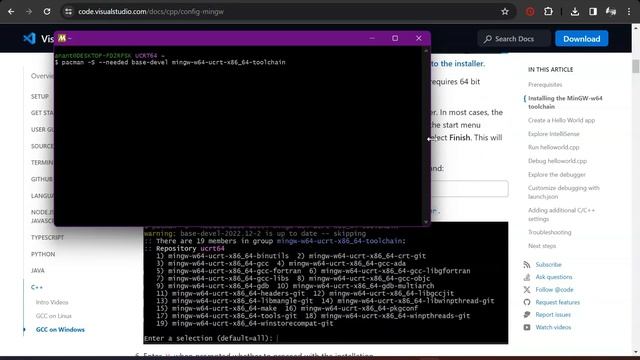Screen dimensions: 640x360
Task: Click the browser forward arrow
Action: pos(29,12)
